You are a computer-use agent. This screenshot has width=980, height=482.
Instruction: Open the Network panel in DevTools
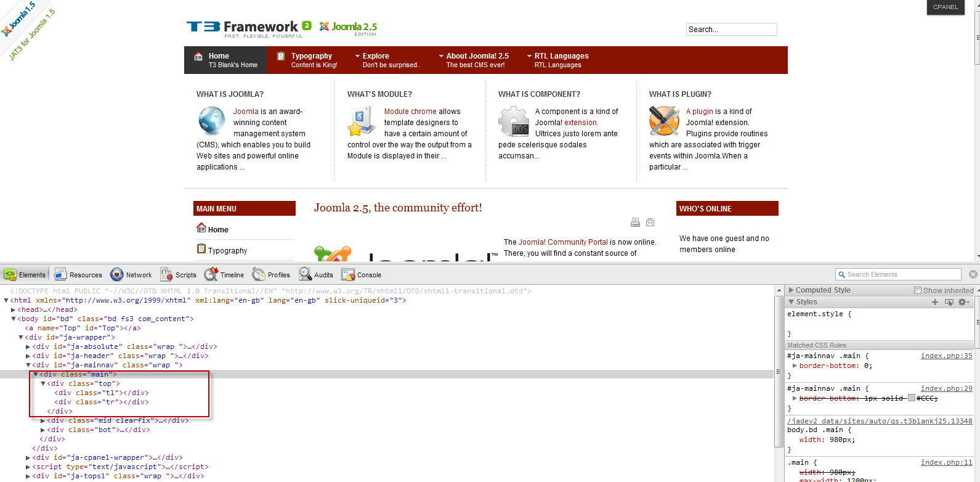[x=131, y=274]
